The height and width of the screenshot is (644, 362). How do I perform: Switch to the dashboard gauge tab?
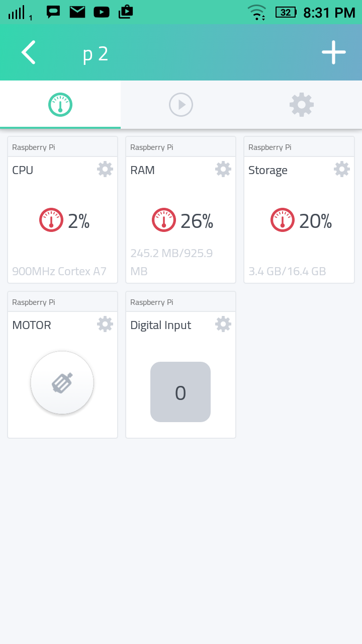pos(60,105)
